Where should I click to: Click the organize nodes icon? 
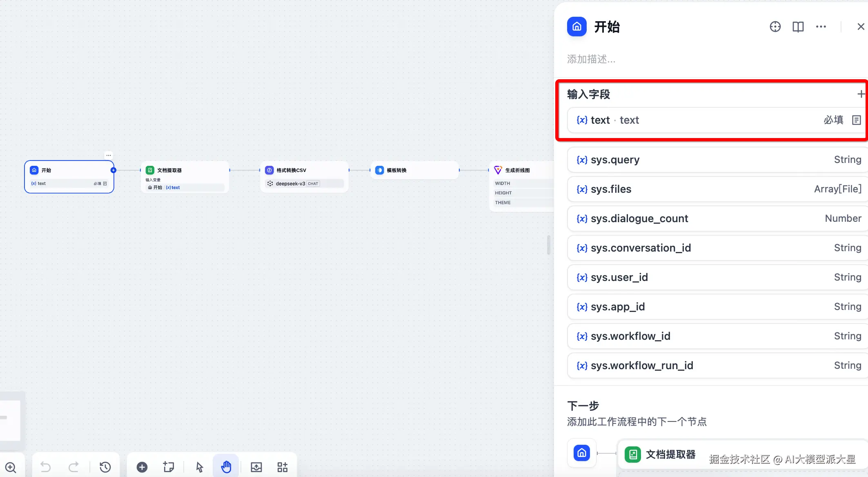(x=283, y=467)
